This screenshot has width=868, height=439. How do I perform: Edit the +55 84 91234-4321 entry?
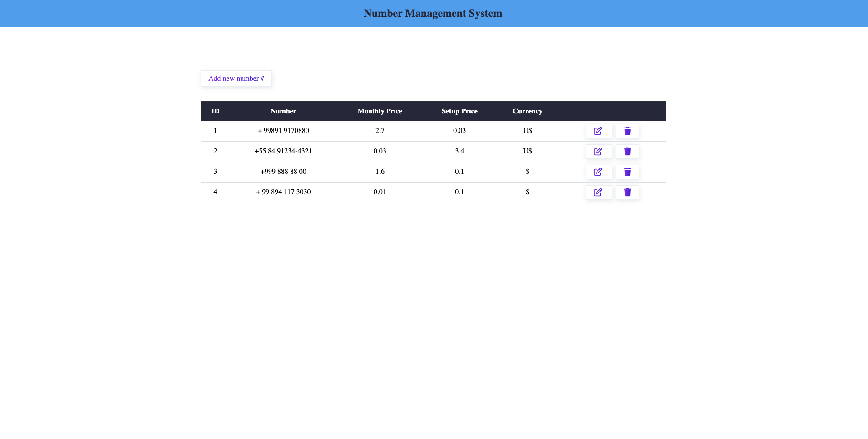(x=598, y=152)
